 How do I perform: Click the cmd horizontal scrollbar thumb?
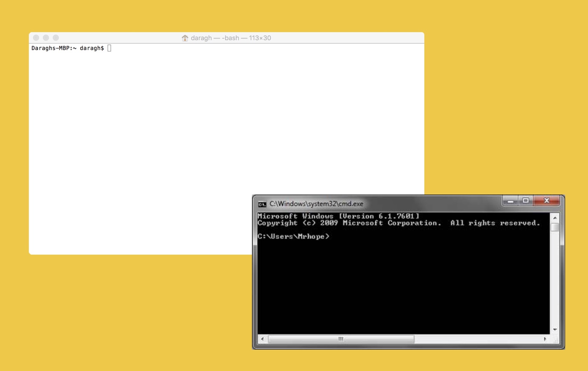[x=341, y=339]
